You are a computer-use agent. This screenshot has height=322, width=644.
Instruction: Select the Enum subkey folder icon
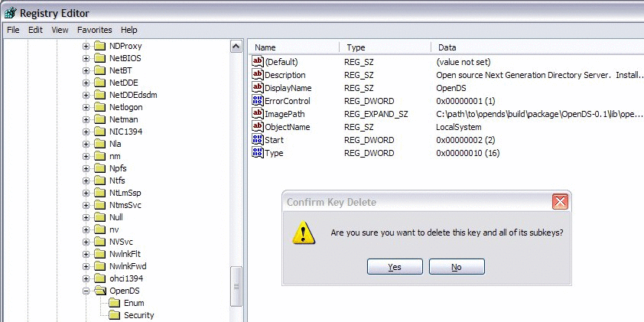tap(115, 303)
